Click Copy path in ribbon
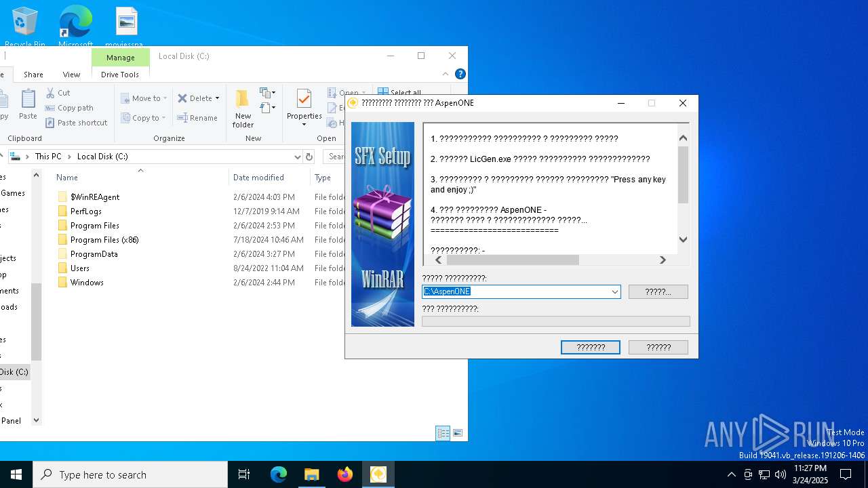The image size is (868, 488). (x=69, y=108)
